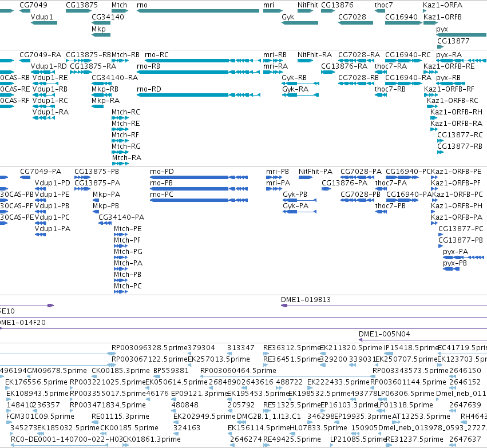Select the CG7028-RB transcript
The width and height of the screenshot is (487, 448).
click(357, 84)
